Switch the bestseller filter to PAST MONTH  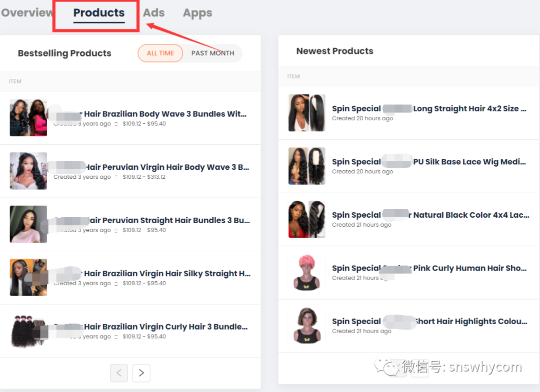coord(212,53)
